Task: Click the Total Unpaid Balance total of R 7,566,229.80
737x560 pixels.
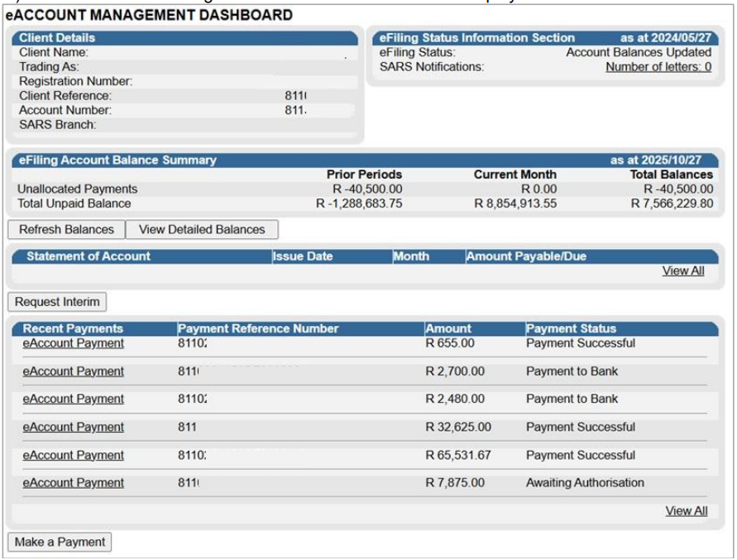Action: [671, 203]
